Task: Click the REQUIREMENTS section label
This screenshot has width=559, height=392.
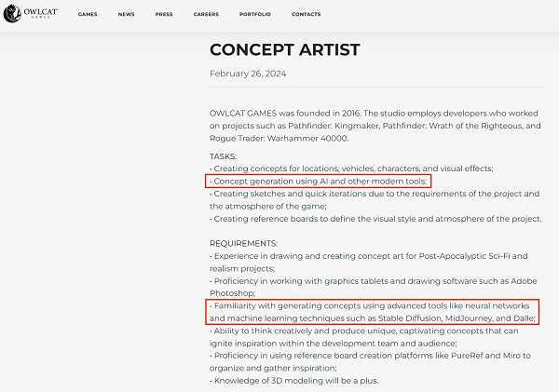Action: coord(244,243)
